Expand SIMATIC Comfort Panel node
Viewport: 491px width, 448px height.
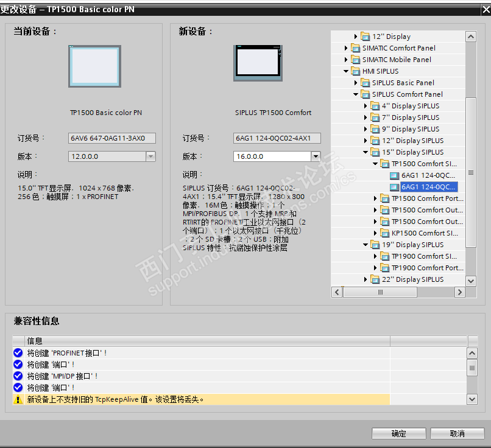[345, 48]
